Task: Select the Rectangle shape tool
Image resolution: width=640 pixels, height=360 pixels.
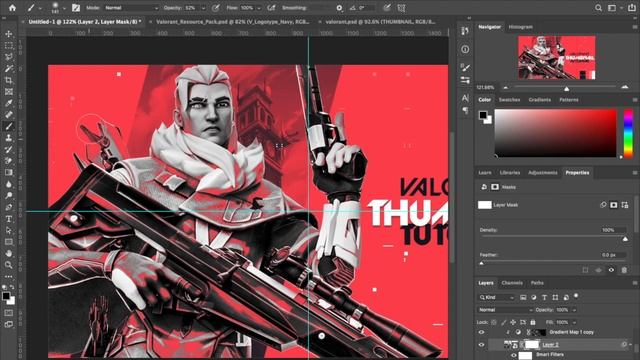Action: pyautogui.click(x=9, y=242)
